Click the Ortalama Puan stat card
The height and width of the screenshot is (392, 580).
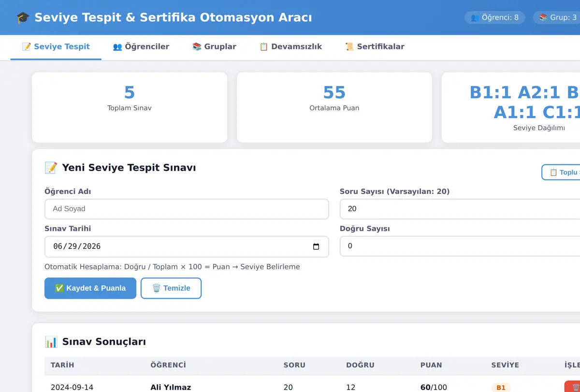tap(334, 107)
